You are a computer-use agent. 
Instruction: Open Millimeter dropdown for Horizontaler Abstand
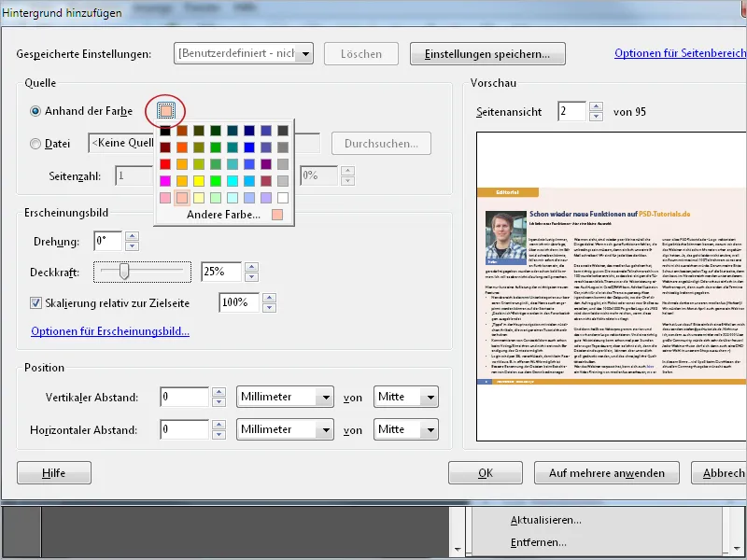285,429
